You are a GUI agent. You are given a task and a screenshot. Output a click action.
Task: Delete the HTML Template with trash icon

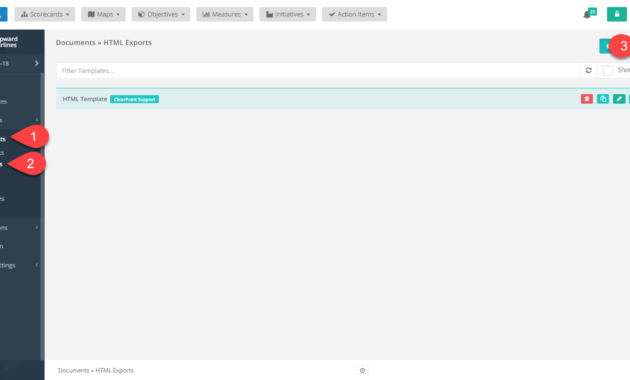tap(587, 99)
